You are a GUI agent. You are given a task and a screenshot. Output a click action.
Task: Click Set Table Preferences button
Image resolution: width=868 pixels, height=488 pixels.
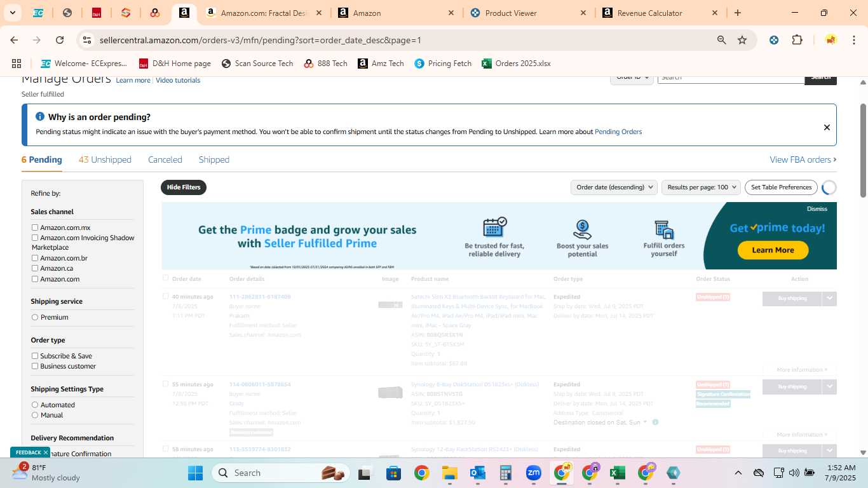tap(781, 187)
